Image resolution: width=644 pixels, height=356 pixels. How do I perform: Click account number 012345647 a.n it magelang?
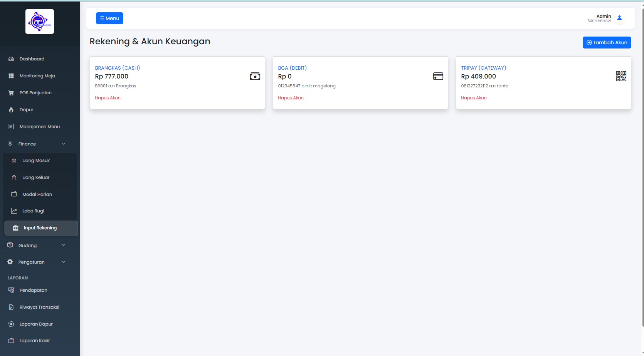[307, 86]
